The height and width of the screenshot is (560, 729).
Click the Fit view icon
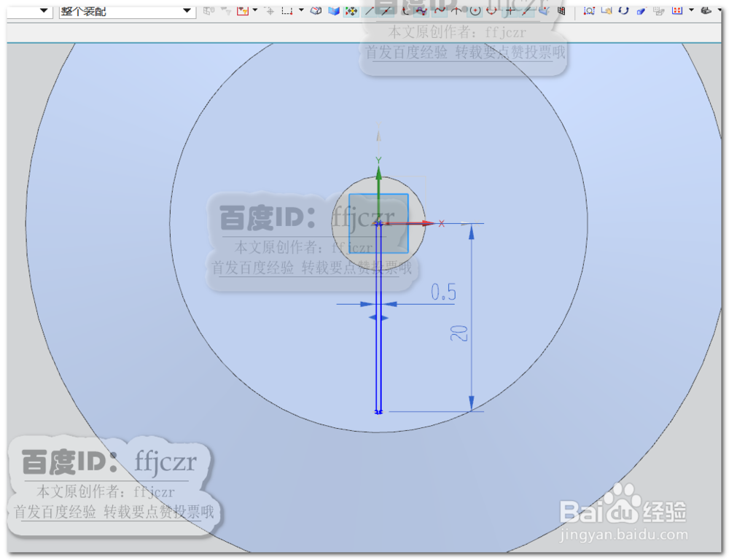pos(589,10)
